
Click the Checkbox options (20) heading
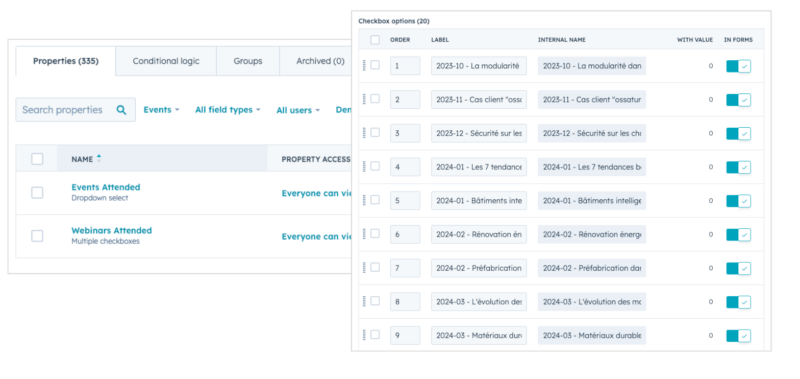[x=394, y=21]
